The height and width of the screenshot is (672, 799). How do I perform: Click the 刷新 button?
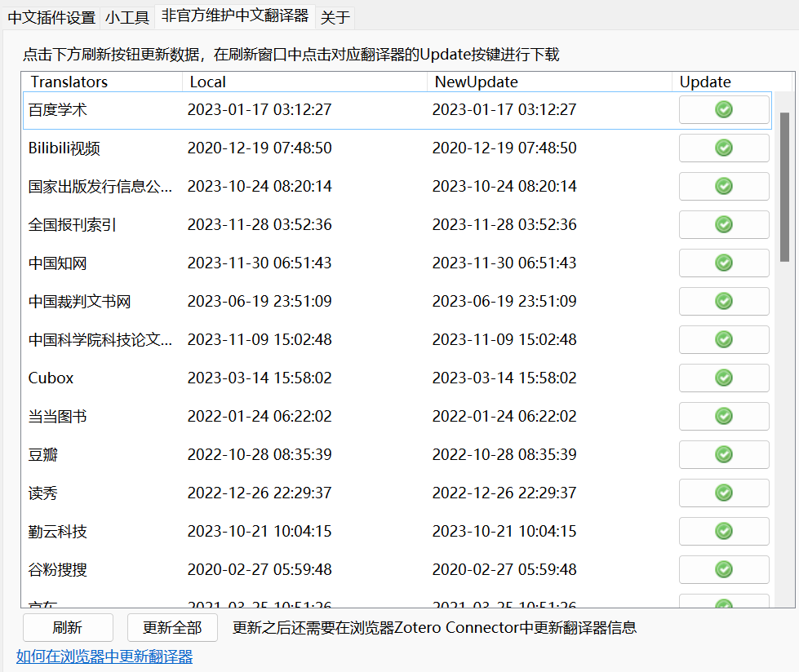coord(68,627)
